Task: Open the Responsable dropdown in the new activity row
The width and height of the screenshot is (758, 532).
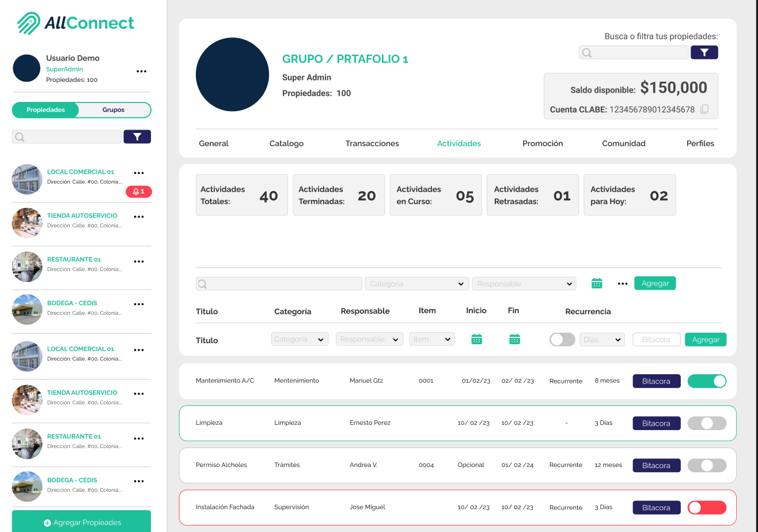Action: click(369, 339)
